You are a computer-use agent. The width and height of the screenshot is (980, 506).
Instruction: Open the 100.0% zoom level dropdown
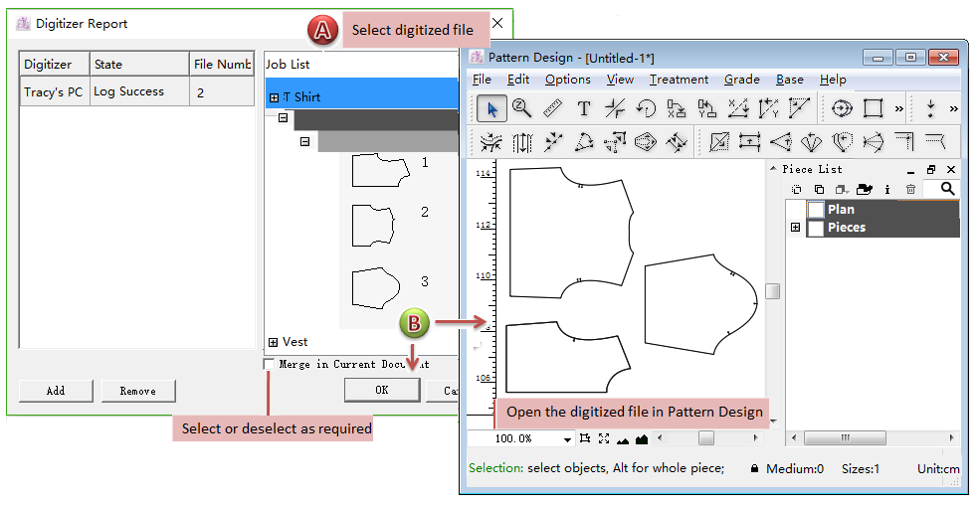[568, 439]
